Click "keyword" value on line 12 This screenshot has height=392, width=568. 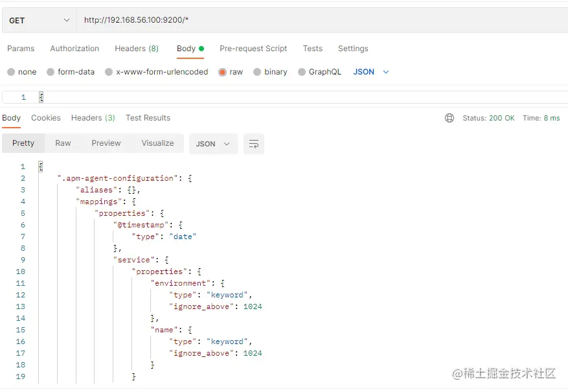[227, 295]
